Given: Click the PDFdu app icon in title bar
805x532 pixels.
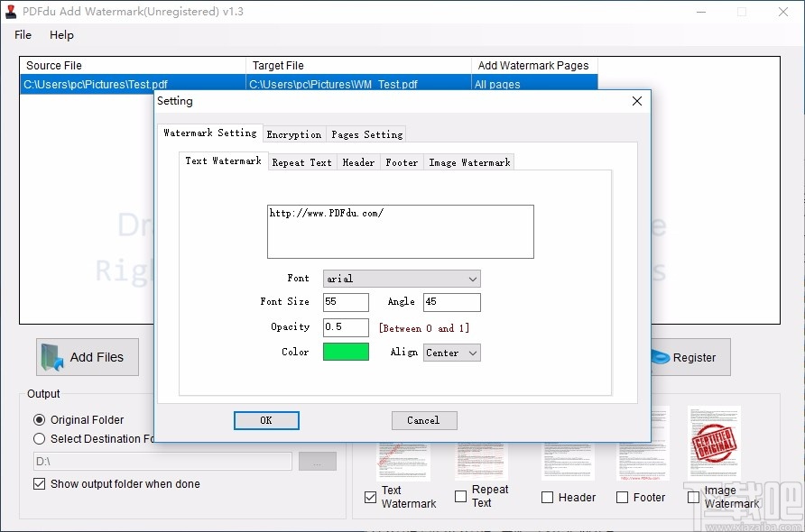Looking at the screenshot, I should click(11, 12).
